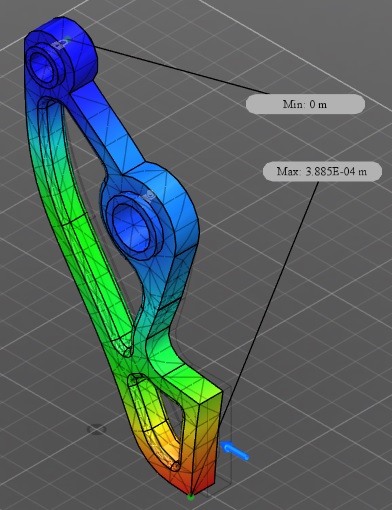
Task: Click the 'Max: 3.885E-04 m' result label
Action: tap(322, 172)
